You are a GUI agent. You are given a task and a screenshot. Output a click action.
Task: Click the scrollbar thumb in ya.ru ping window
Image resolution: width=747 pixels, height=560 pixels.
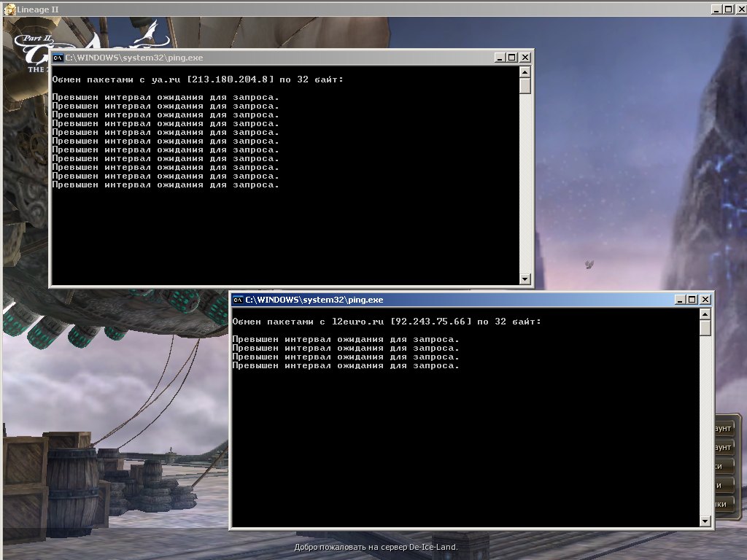(525, 85)
